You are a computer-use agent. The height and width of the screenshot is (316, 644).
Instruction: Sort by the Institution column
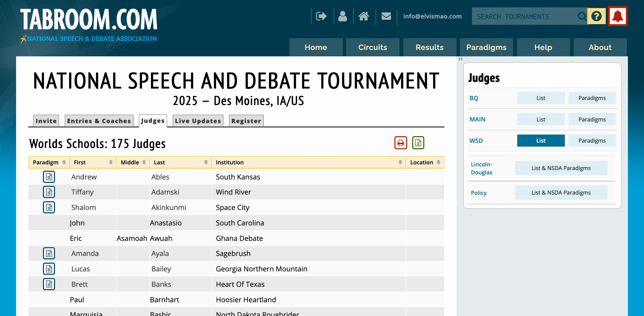(309, 162)
